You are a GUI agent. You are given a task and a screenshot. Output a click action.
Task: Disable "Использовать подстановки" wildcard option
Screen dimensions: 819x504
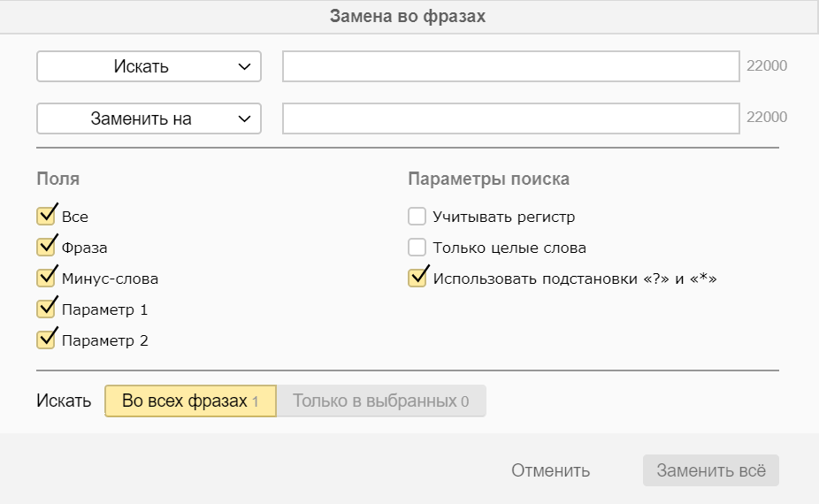tap(417, 279)
